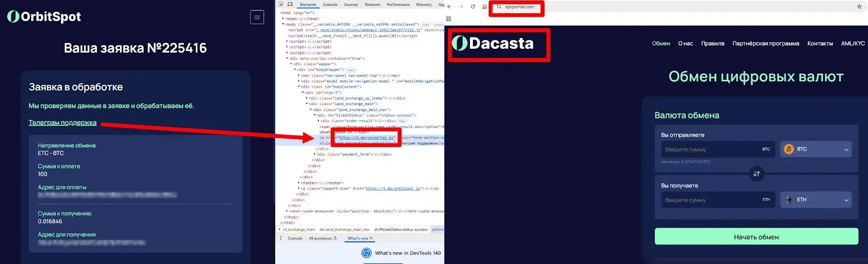Click the apps grid icon below navigation
The height and width of the screenshot is (264, 868).
click(x=449, y=18)
